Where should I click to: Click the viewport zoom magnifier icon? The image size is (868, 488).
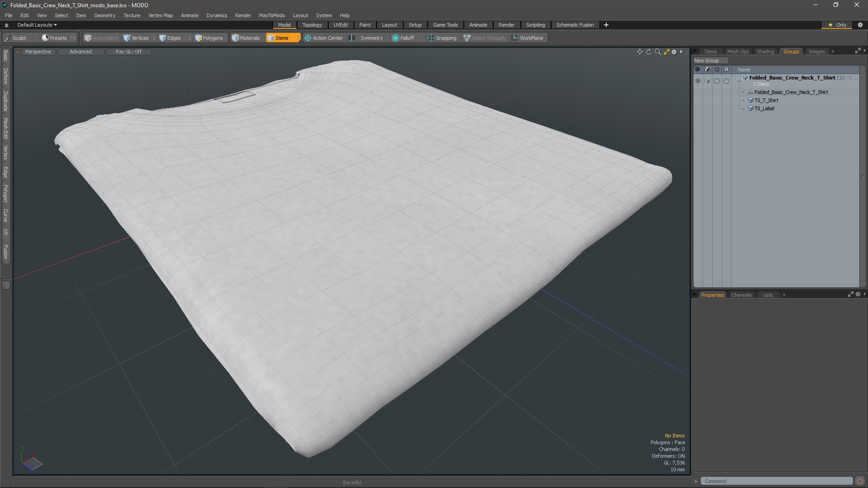pyautogui.click(x=658, y=52)
